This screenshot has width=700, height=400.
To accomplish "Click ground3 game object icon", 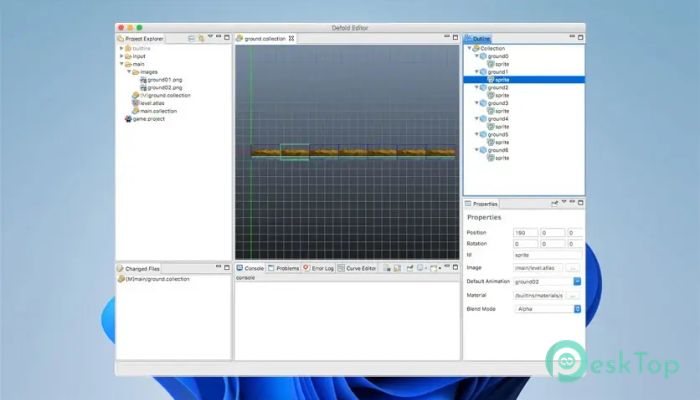I will point(483,103).
